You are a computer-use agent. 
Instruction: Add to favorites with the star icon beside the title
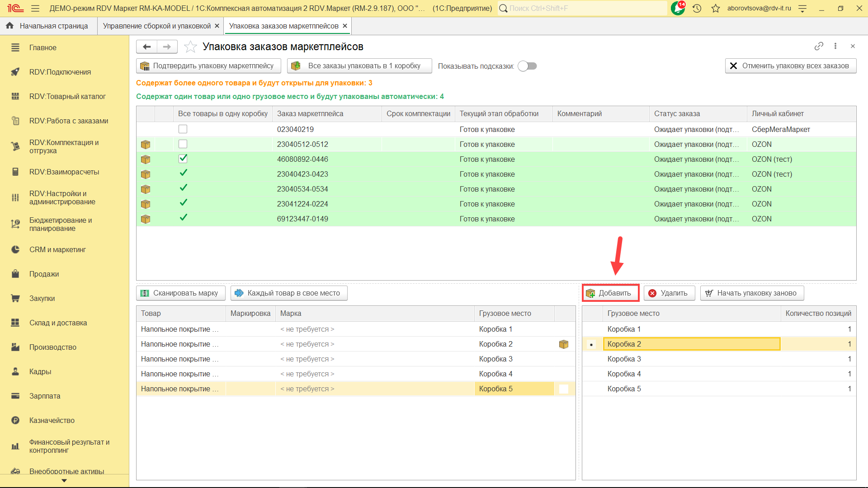click(x=190, y=47)
